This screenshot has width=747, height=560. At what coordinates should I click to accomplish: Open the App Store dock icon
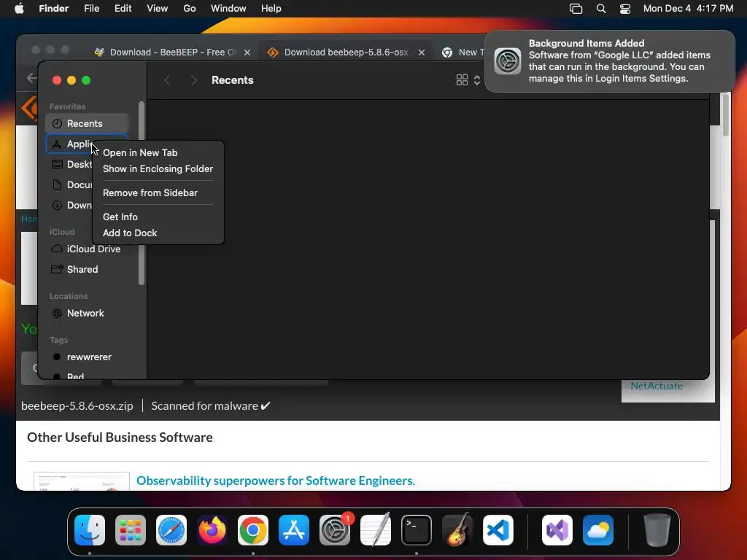pyautogui.click(x=294, y=530)
